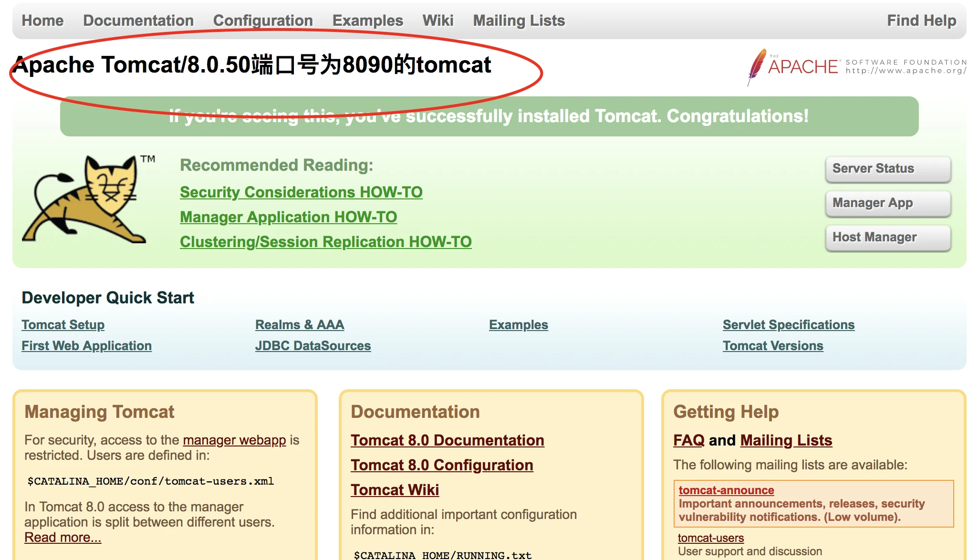979x560 pixels.
Task: Open the Realms & AAA link
Action: pyautogui.click(x=300, y=325)
